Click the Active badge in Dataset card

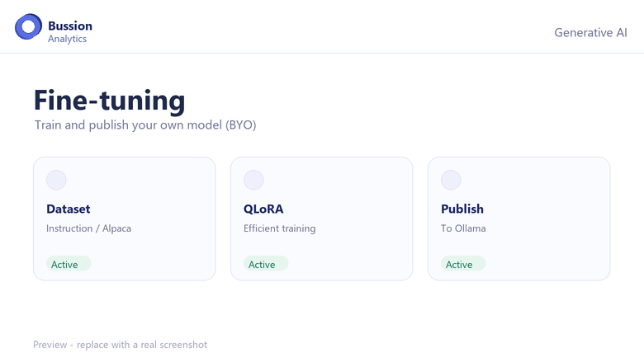tap(69, 264)
